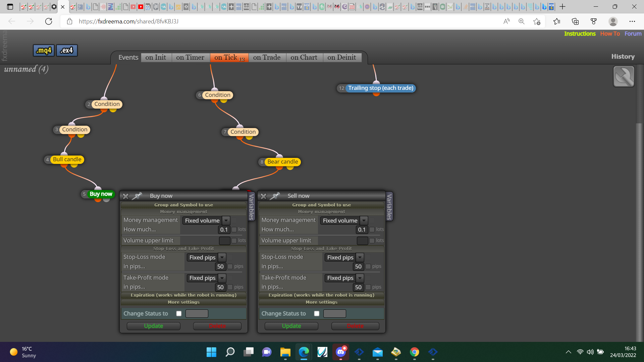Close the Buy now panel
The width and height of the screenshot is (644, 362).
click(x=126, y=196)
